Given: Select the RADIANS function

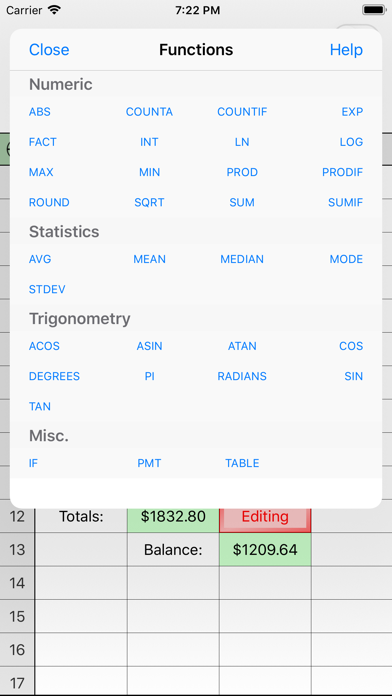Looking at the screenshot, I should pos(242,376).
